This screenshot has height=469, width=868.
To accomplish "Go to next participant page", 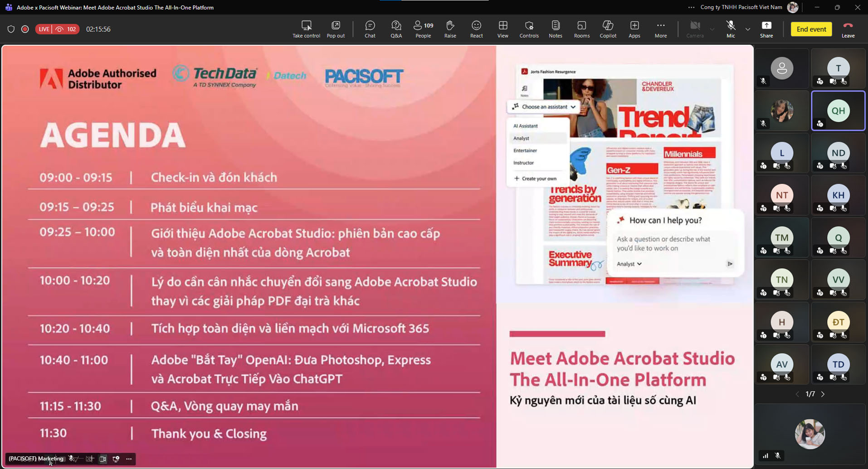I will pyautogui.click(x=823, y=394).
